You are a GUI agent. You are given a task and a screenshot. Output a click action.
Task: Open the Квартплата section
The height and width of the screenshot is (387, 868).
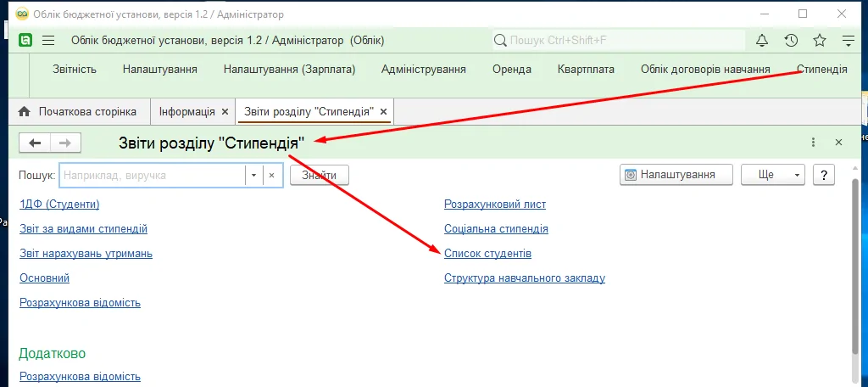pyautogui.click(x=587, y=70)
